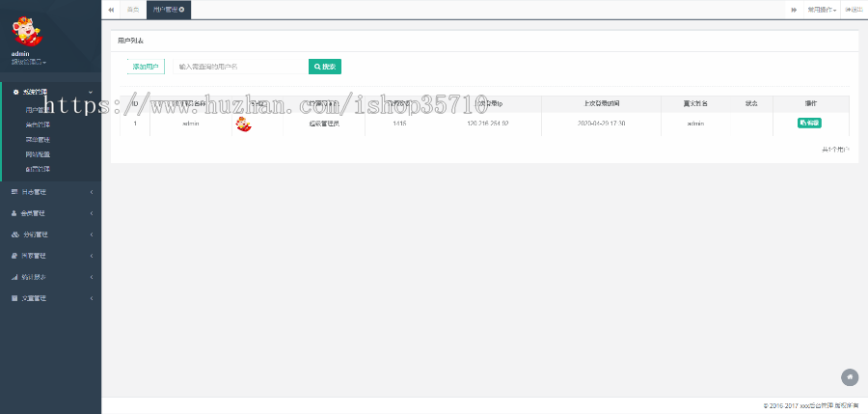Click the ID column header
The height and width of the screenshot is (414, 868).
click(x=135, y=103)
